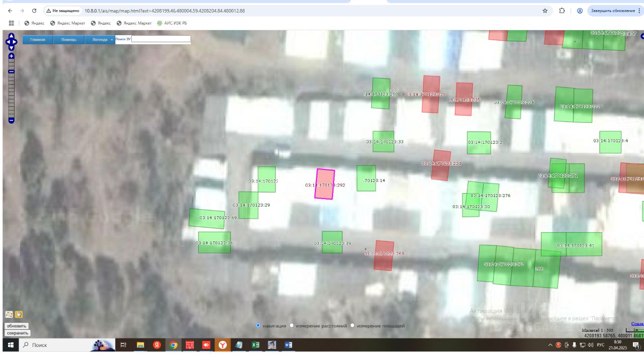Click parcel label 03:14:170123:39
The height and width of the screenshot is (362, 644).
tap(333, 243)
